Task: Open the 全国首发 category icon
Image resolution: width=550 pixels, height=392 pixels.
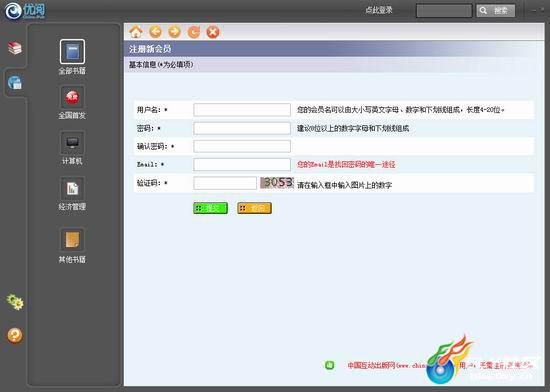Action: click(72, 97)
